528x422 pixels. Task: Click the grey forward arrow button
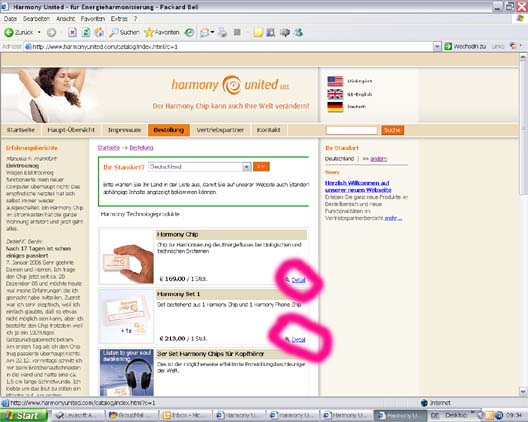51,33
